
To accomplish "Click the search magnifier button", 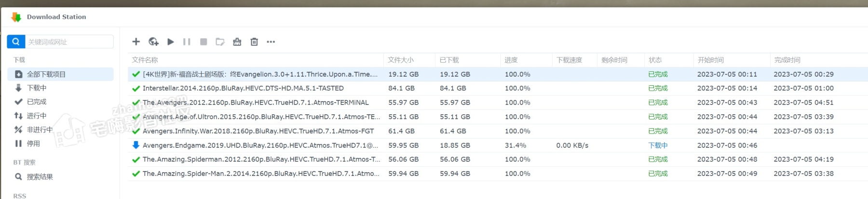I will pos(16,41).
